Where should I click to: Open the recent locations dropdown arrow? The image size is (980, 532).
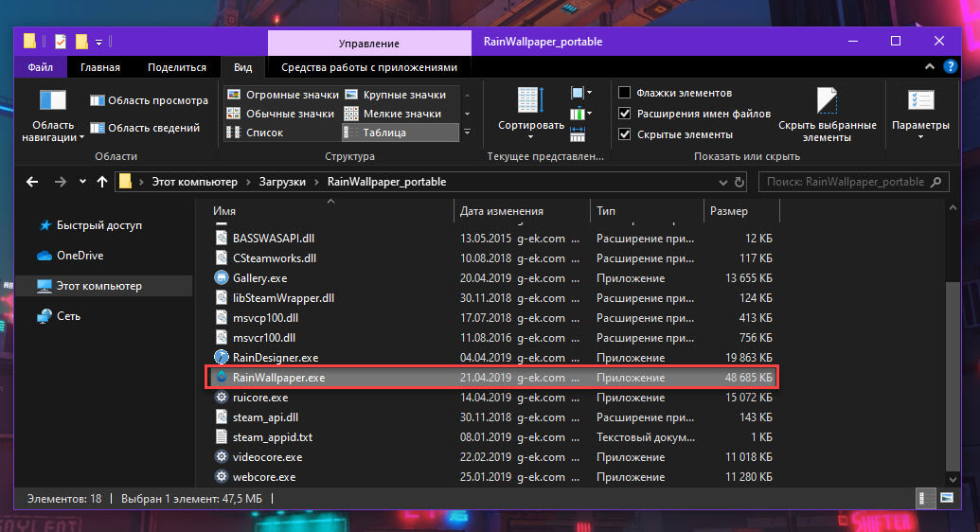pos(82,182)
